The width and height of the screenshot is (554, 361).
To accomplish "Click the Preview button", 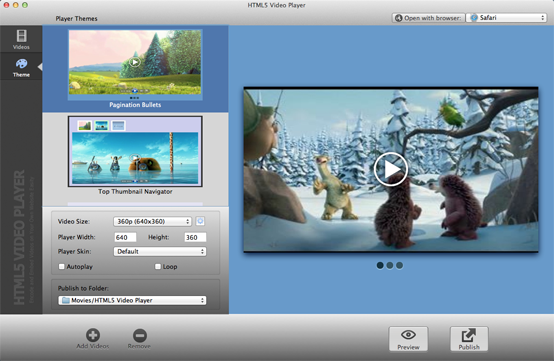I will tap(408, 339).
